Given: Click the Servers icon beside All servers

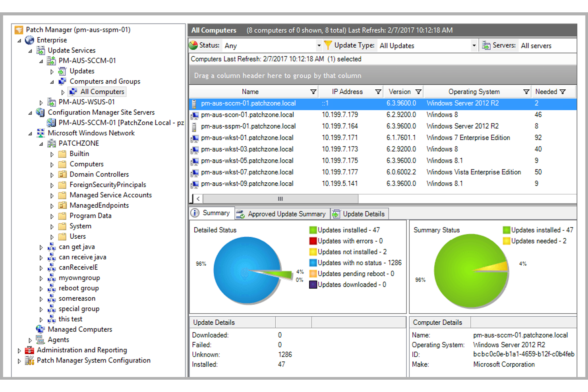Looking at the screenshot, I should (x=485, y=45).
